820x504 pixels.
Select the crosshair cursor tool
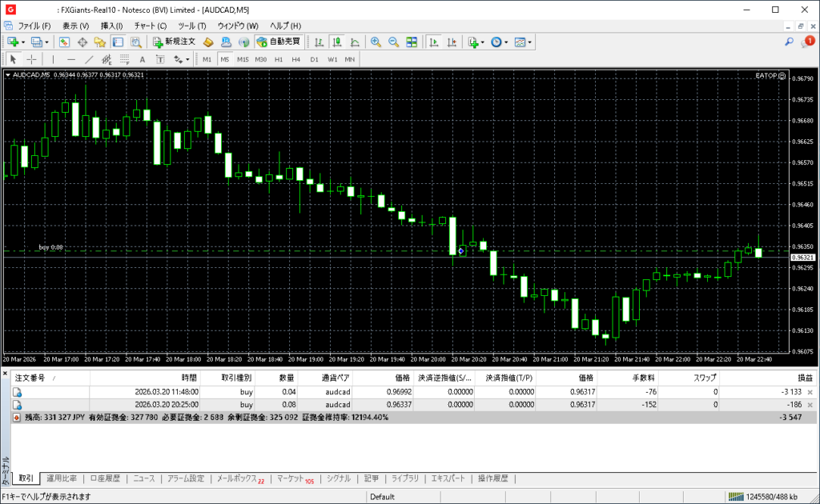31,59
